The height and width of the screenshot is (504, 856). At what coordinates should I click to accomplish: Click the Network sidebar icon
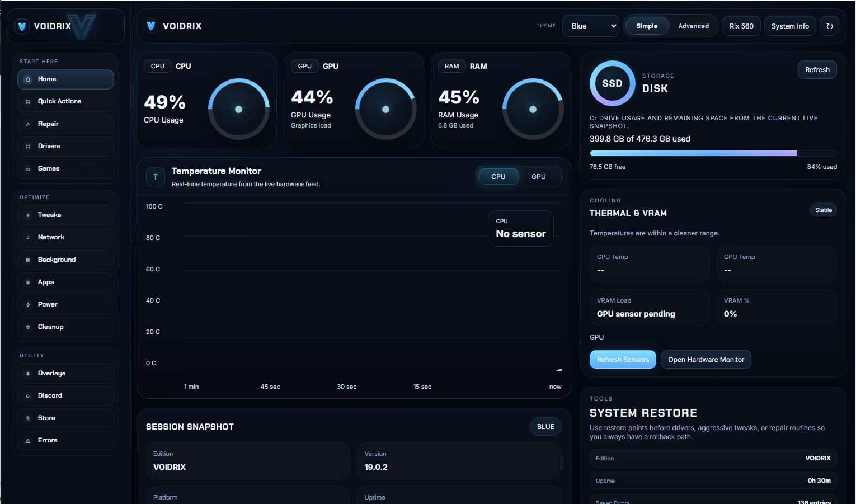pyautogui.click(x=28, y=238)
